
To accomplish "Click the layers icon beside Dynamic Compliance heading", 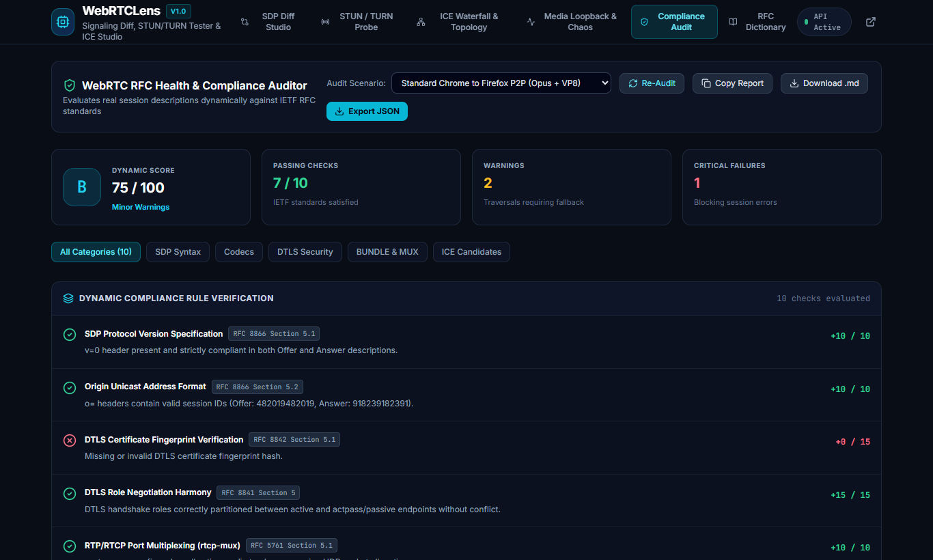I will (x=68, y=298).
